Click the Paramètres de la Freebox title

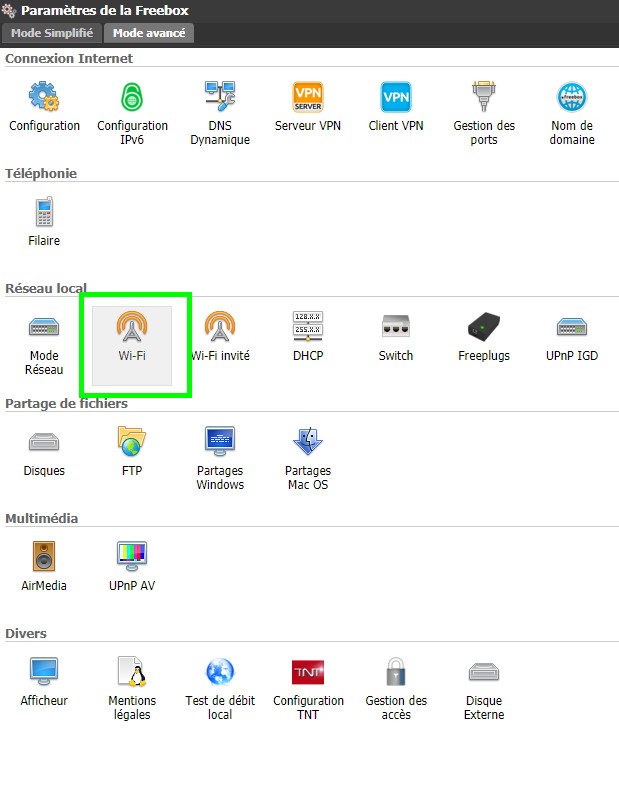point(105,10)
